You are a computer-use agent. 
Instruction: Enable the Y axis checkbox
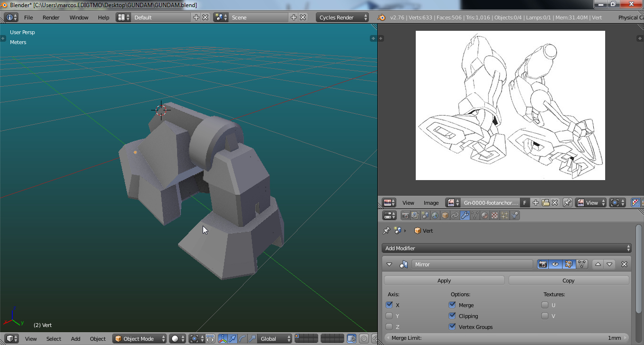click(389, 316)
